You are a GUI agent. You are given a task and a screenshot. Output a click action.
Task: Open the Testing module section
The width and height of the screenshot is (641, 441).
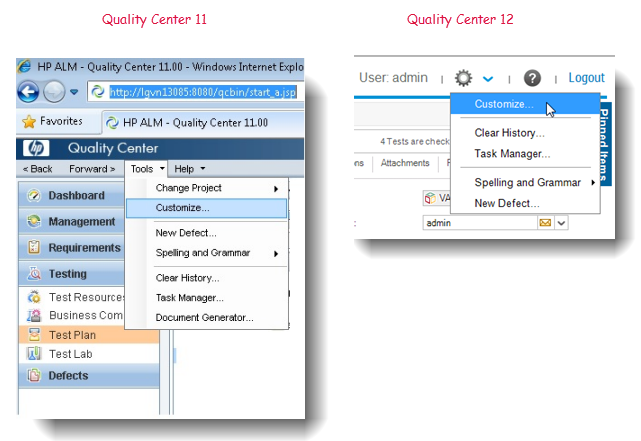(72, 273)
